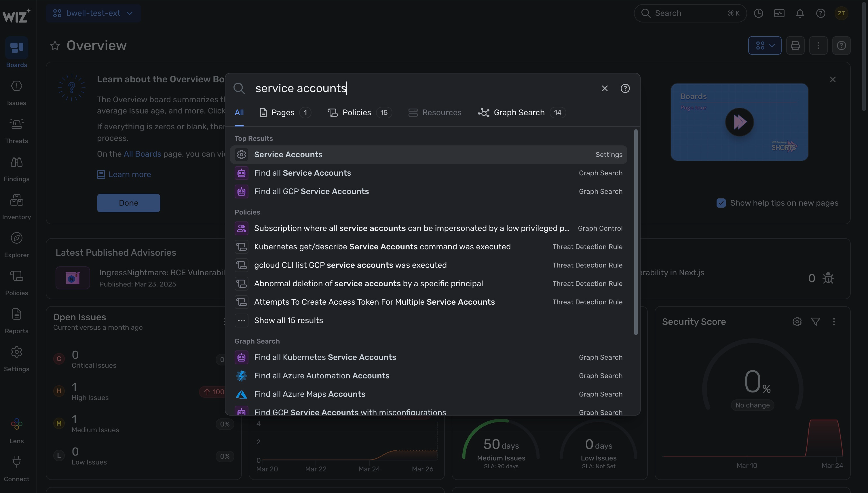Open notifications bell
This screenshot has width=868, height=493.
(x=800, y=13)
